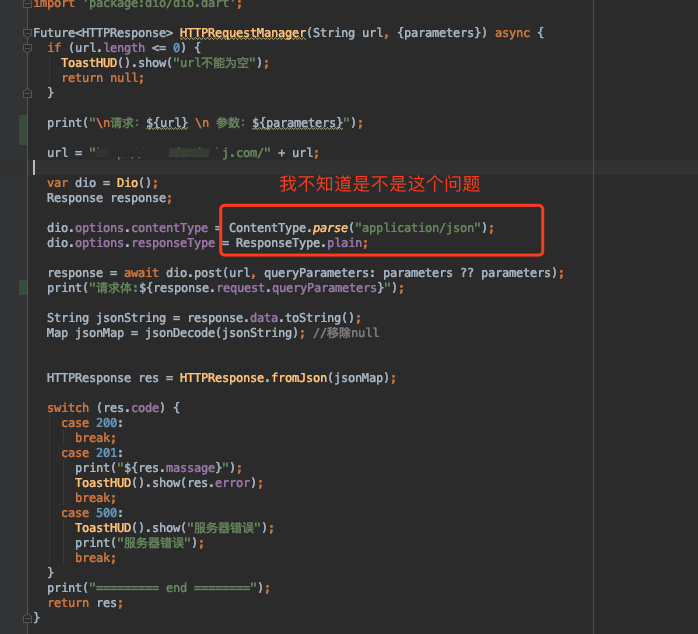Click break; under case 201
Image resolution: width=698 pixels, height=634 pixels.
[96, 498]
